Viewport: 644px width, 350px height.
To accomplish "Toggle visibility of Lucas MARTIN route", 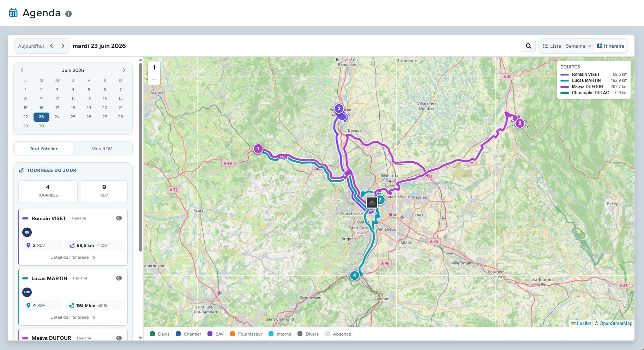I will [119, 278].
